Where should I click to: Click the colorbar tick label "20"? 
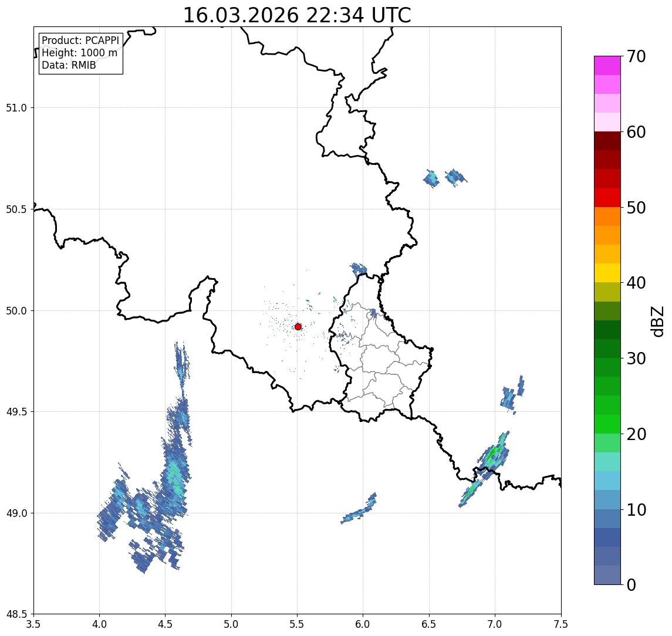click(636, 434)
